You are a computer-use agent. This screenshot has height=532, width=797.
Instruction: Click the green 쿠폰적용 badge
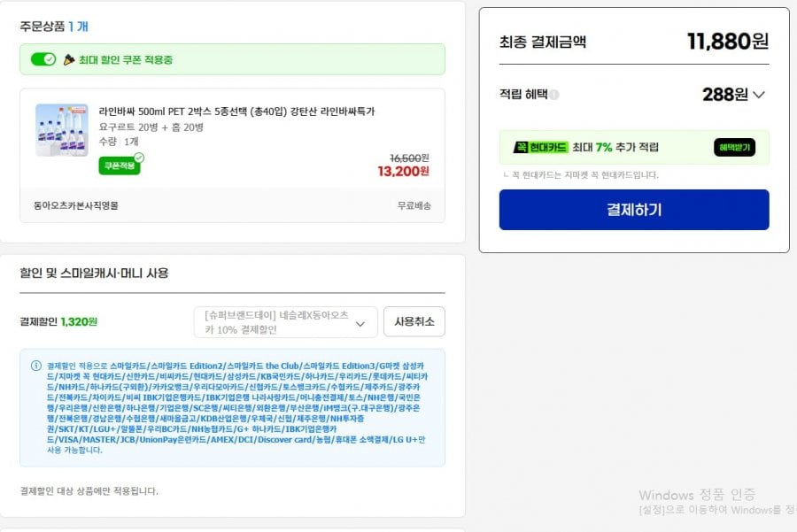(120, 166)
